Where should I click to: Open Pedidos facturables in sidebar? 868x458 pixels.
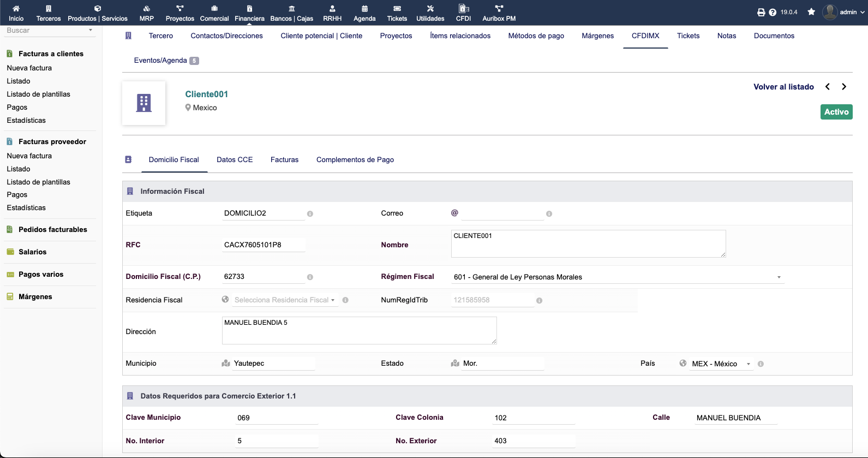(x=53, y=230)
